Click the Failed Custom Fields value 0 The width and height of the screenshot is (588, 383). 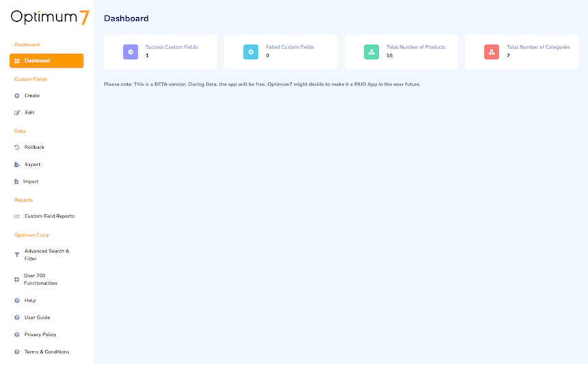(x=267, y=55)
